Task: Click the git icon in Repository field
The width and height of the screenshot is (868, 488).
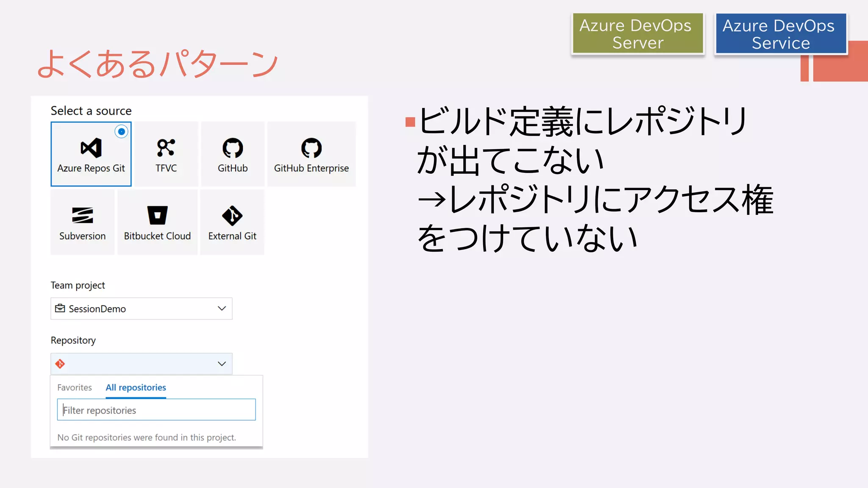Action: pyautogui.click(x=60, y=363)
